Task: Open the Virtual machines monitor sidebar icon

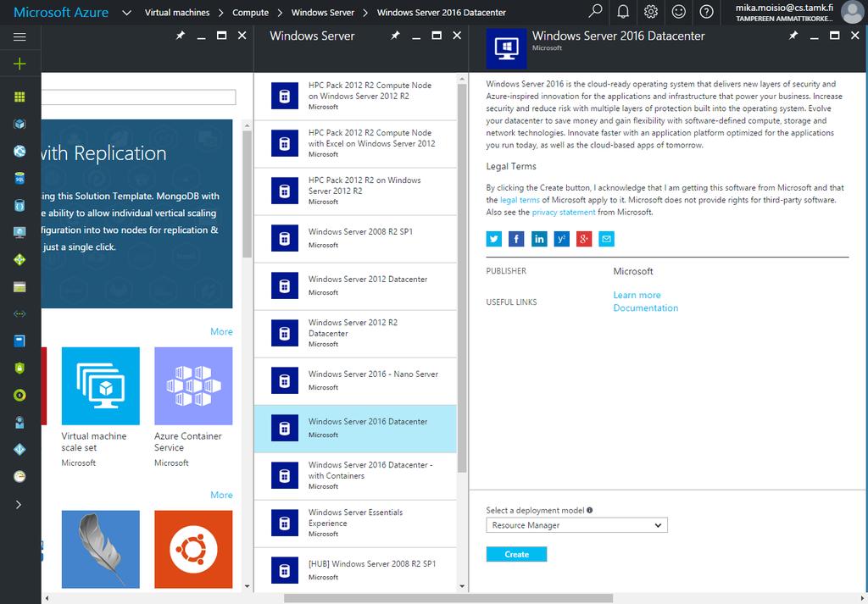Action: pyautogui.click(x=19, y=232)
